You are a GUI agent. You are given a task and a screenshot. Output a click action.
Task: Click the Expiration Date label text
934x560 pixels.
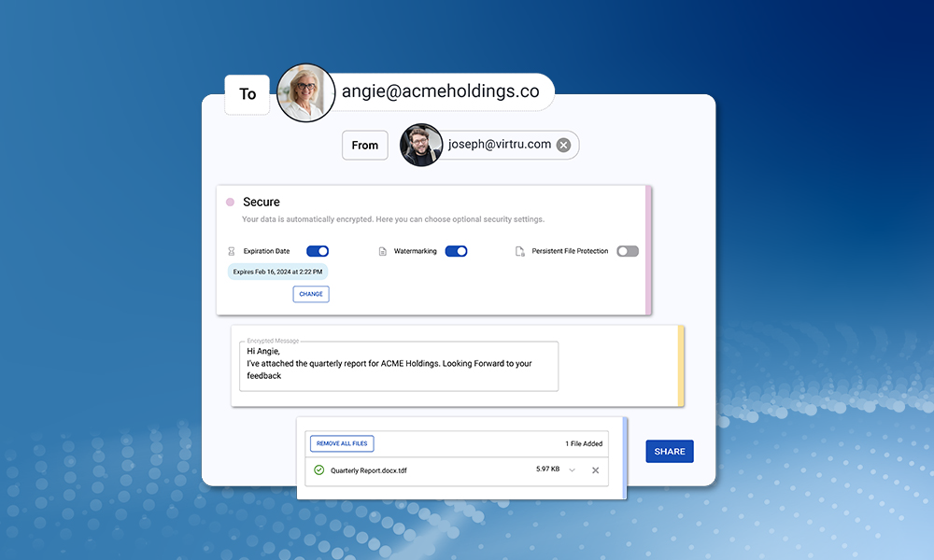[x=266, y=251]
